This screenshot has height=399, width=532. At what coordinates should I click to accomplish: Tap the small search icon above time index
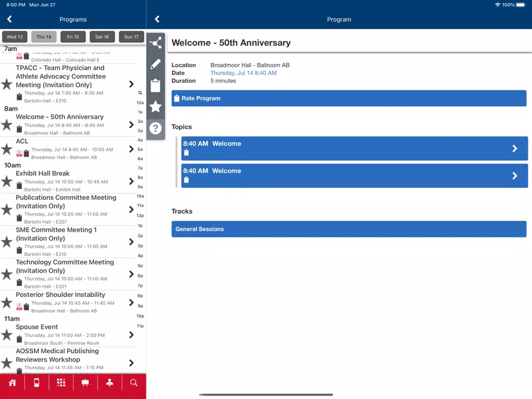click(x=140, y=93)
